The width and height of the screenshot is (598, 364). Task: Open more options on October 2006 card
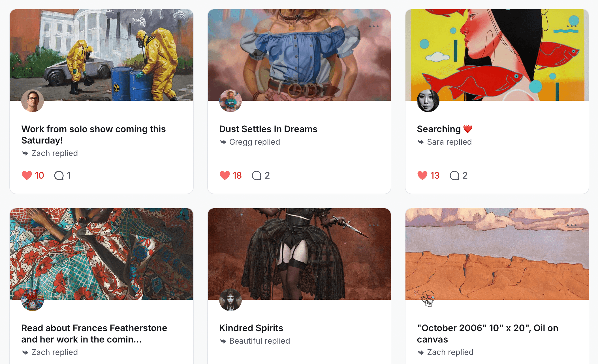coord(572,225)
